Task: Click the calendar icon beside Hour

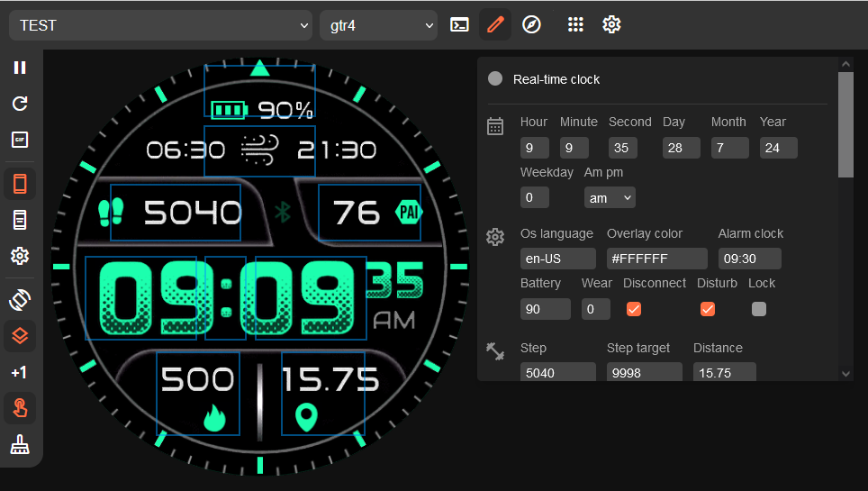Action: (495, 126)
